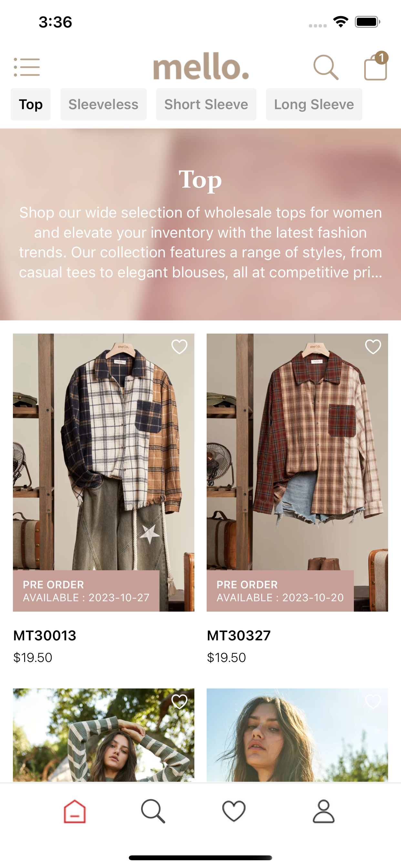Favorite the MT30013 plaid shirt
The height and width of the screenshot is (868, 401).
click(179, 347)
